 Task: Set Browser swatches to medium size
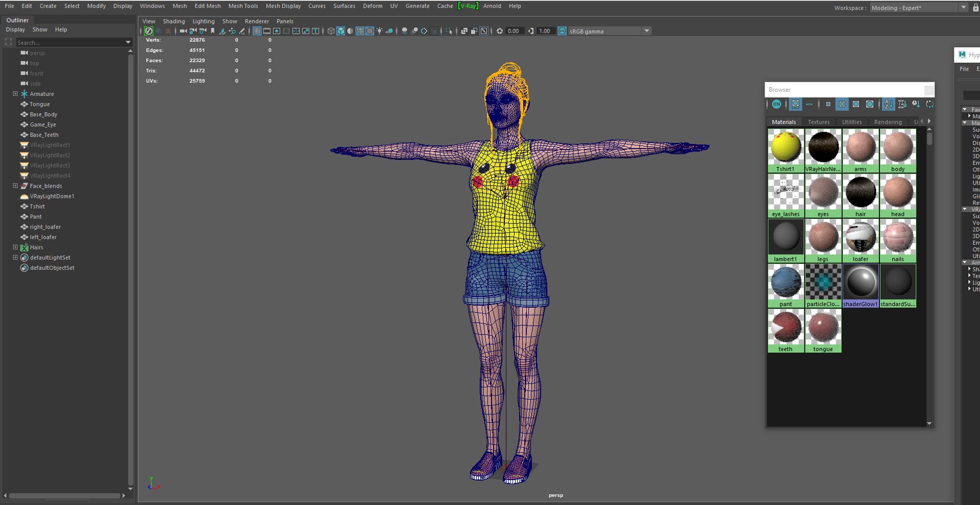point(842,104)
